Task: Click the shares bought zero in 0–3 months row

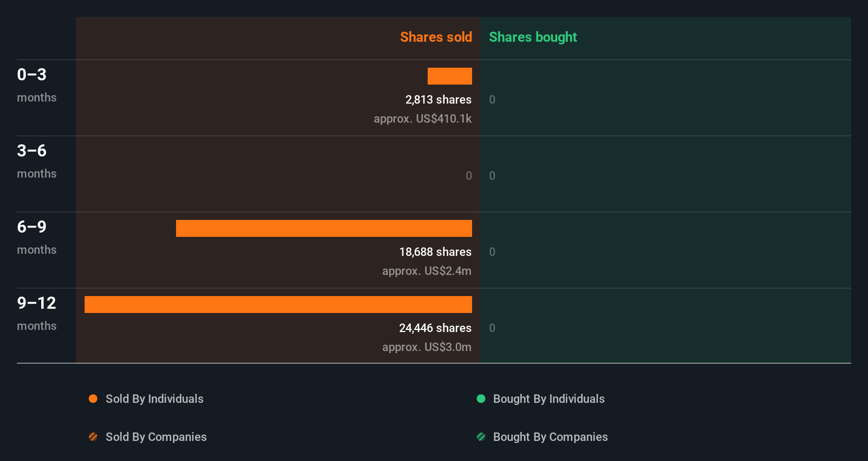Action: (492, 99)
